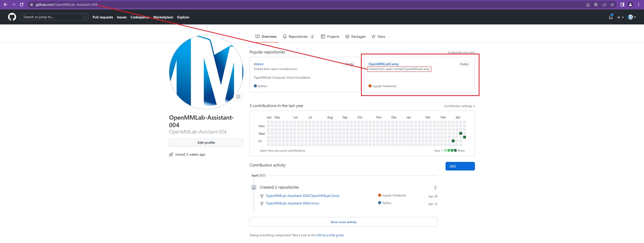Open the notifications bell
Viewport: 644px width, 243px height.
pyautogui.click(x=610, y=17)
